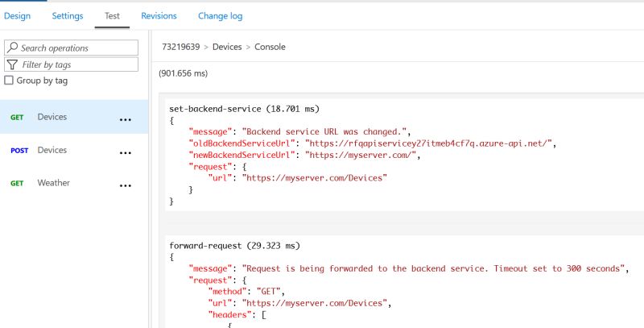Click the Filter by tags field
Viewport: 644px width, 328px height.
(x=71, y=64)
